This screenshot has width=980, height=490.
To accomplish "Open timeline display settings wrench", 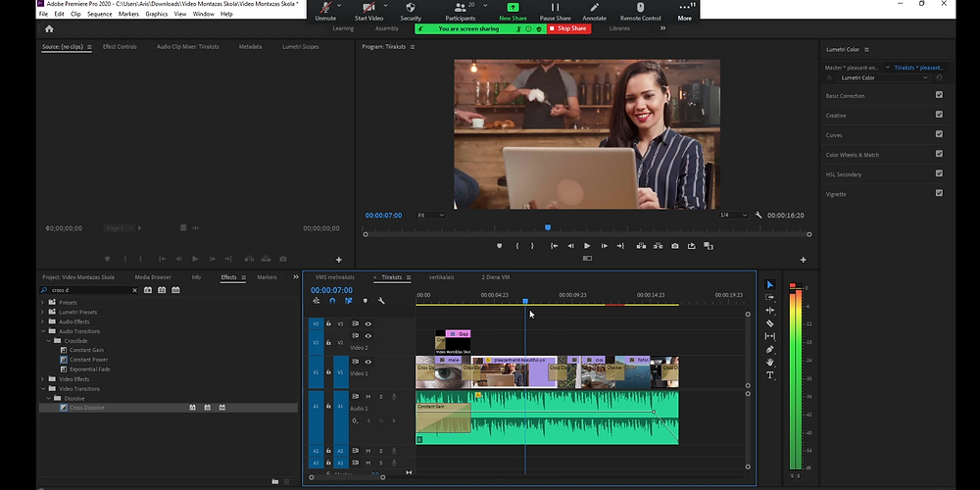I will click(381, 301).
